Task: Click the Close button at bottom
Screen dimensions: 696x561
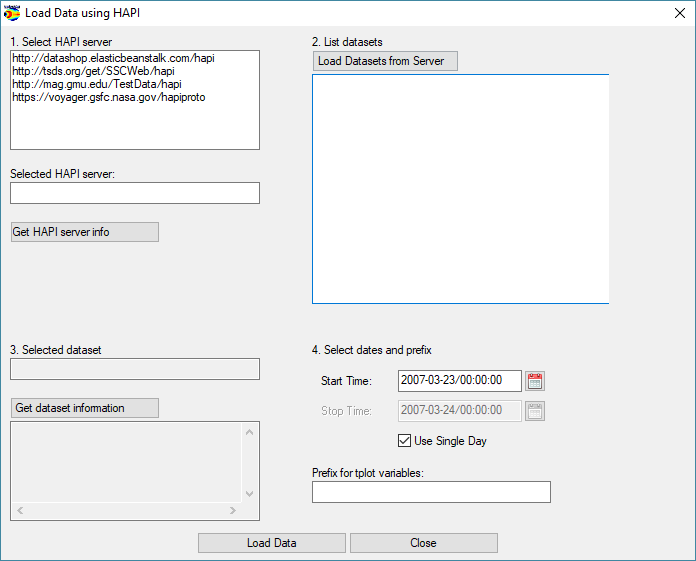Action: pos(423,543)
